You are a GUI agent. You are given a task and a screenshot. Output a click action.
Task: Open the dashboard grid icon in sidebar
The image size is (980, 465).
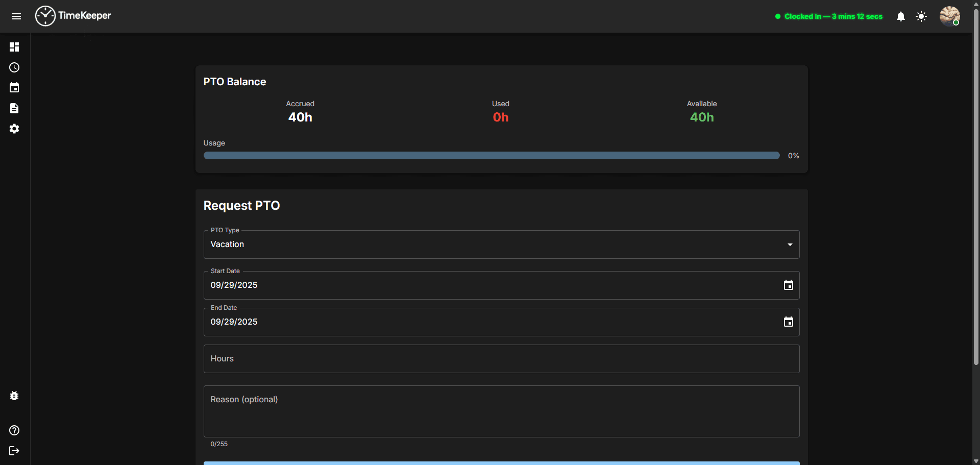coord(14,47)
